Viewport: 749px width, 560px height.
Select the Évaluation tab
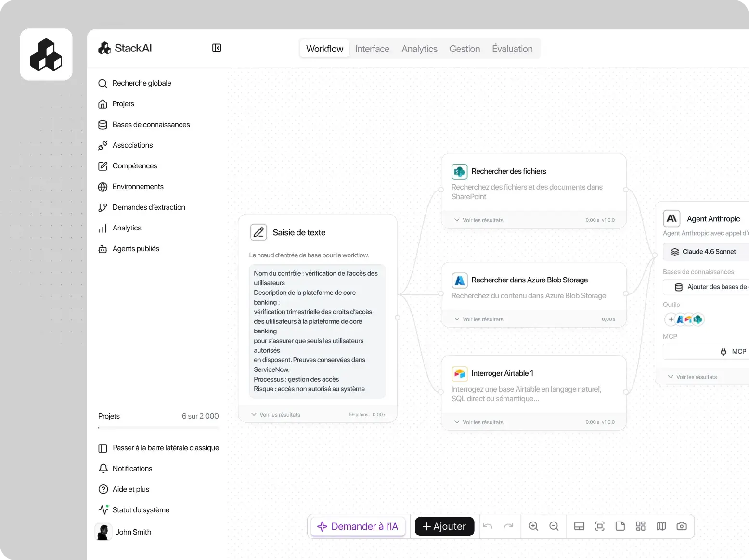[512, 49]
